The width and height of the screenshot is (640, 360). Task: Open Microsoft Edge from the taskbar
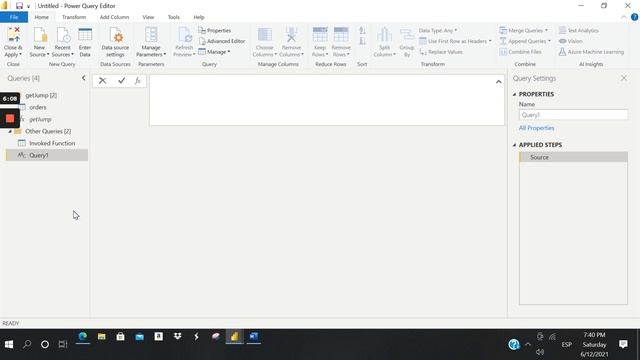click(83, 337)
